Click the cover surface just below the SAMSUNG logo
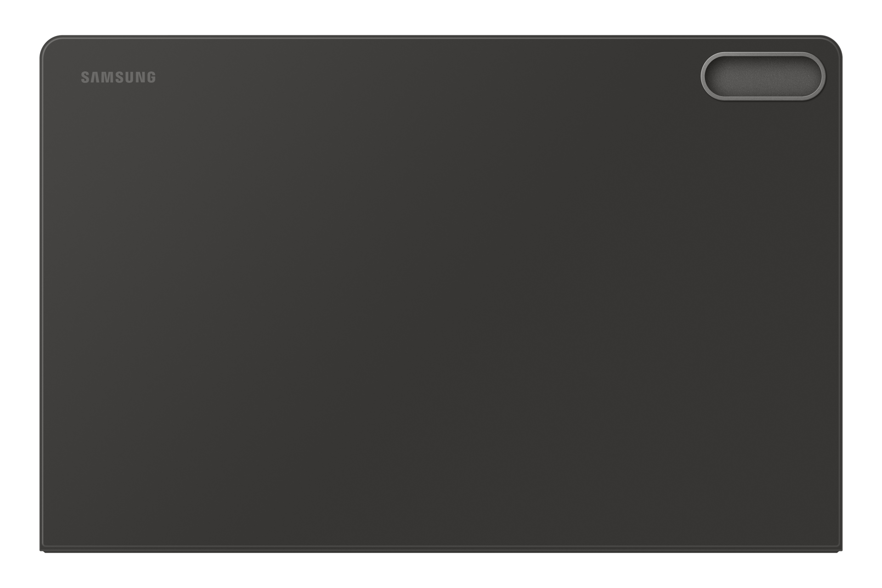This screenshot has width=882, height=588. [119, 99]
